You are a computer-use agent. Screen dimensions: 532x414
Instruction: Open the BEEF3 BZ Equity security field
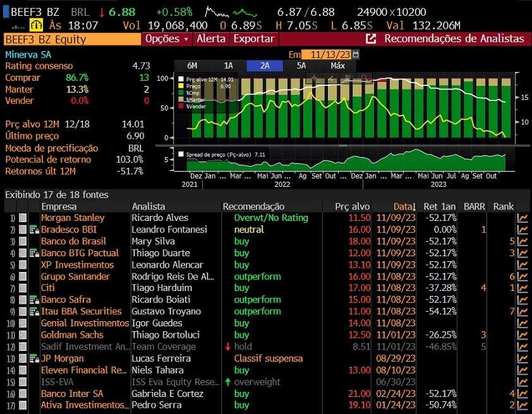click(71, 39)
